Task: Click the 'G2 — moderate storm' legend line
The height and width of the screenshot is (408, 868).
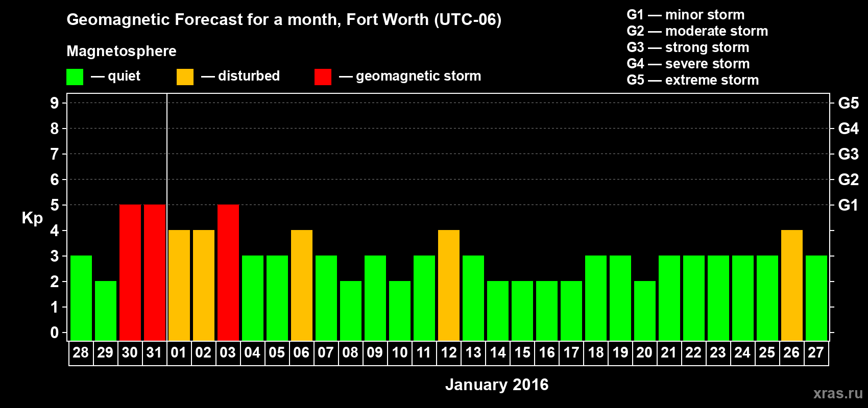Action: point(697,31)
